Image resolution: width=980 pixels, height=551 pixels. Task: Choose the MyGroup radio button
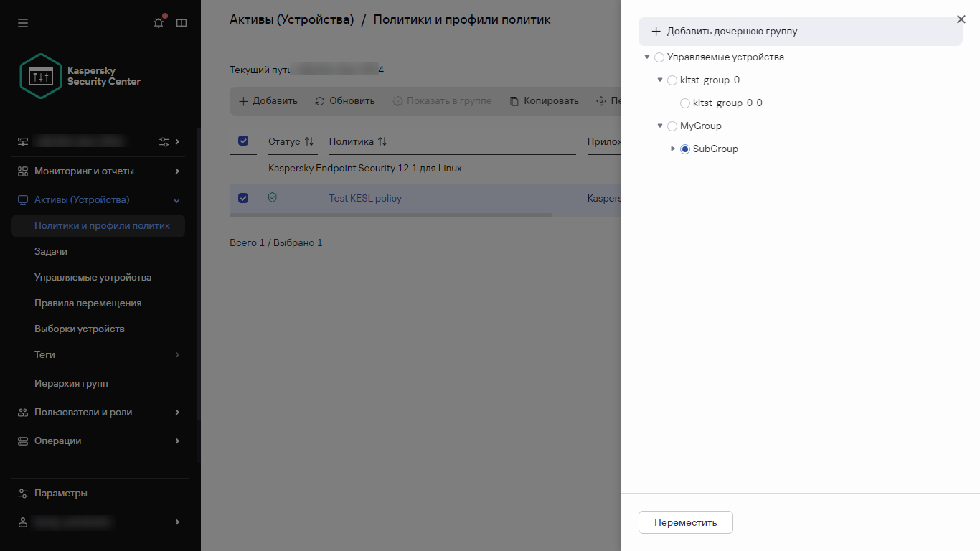pyautogui.click(x=672, y=126)
